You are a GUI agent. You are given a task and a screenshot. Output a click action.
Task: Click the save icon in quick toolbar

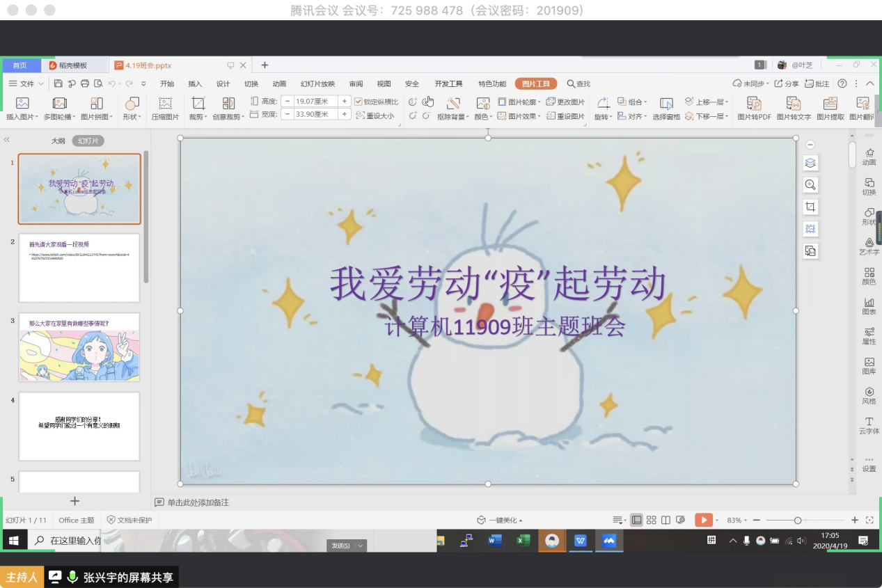point(59,84)
